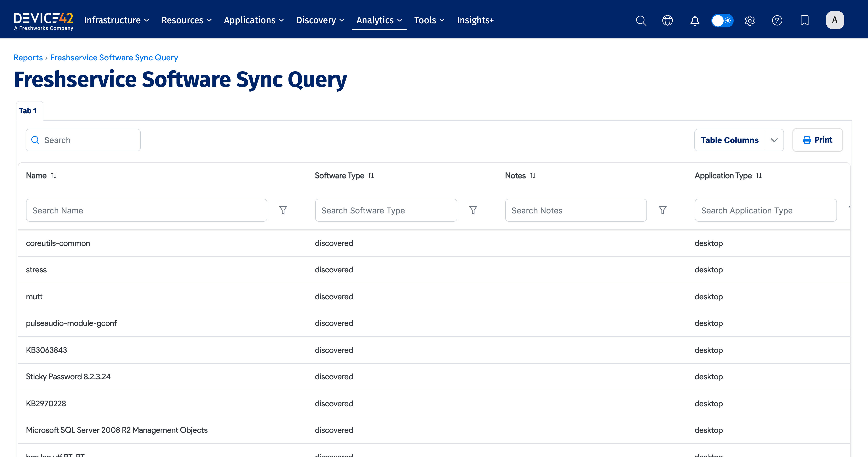The image size is (868, 457).
Task: Open the help question mark icon
Action: pyautogui.click(x=777, y=21)
